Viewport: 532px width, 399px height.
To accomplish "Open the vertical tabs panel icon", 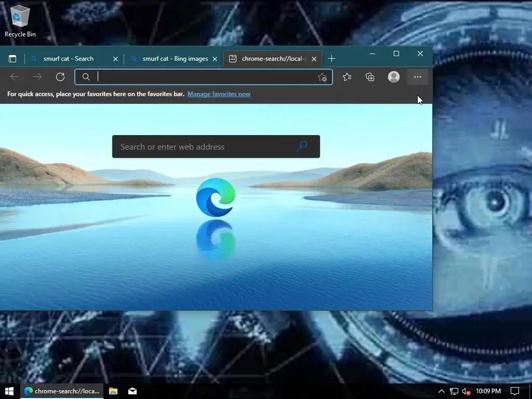I will (x=12, y=59).
